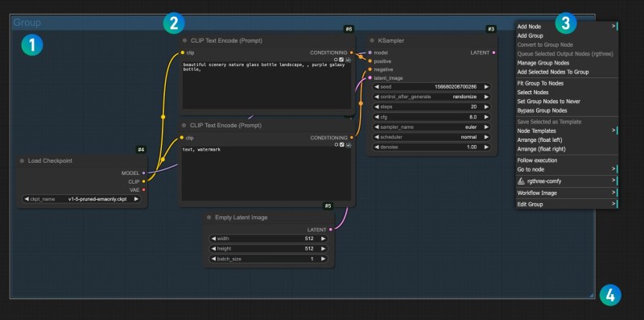Expand the Node Templates submenu
Viewport: 644px width, 320px height.
point(567,131)
